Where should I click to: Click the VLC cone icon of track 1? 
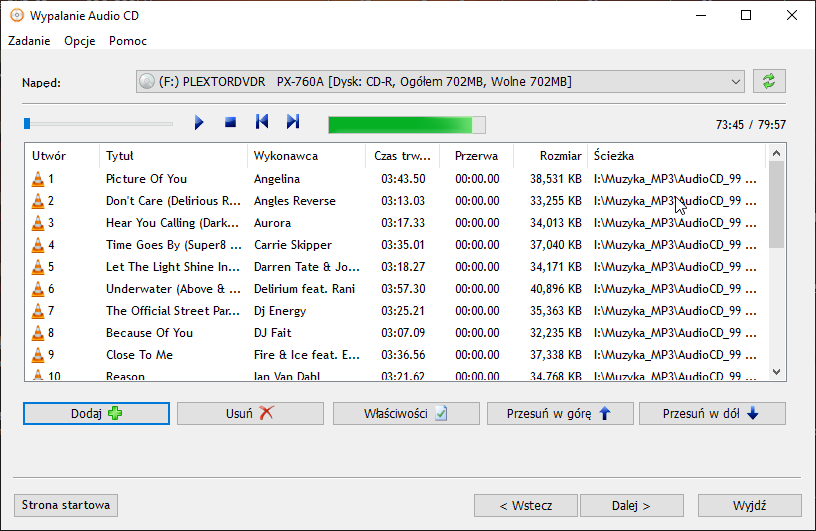[x=38, y=179]
